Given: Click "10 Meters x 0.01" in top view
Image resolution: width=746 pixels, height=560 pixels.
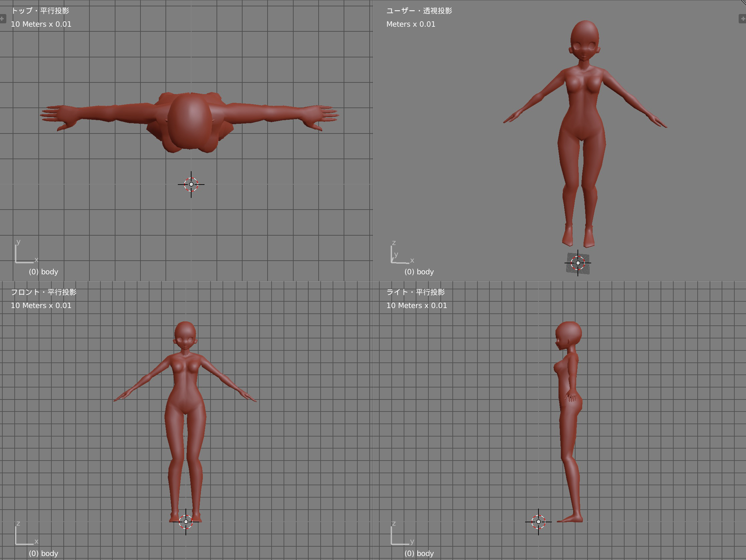Looking at the screenshot, I should click(x=41, y=24).
